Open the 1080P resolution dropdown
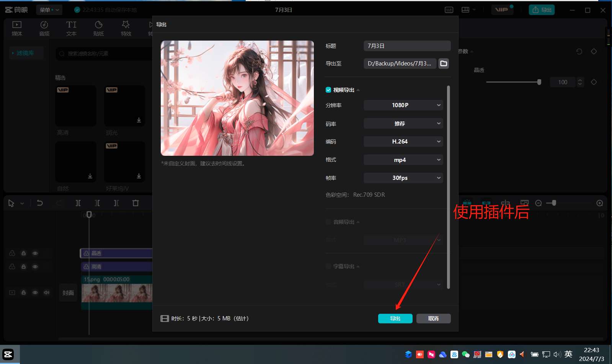The image size is (612, 364). [403, 105]
